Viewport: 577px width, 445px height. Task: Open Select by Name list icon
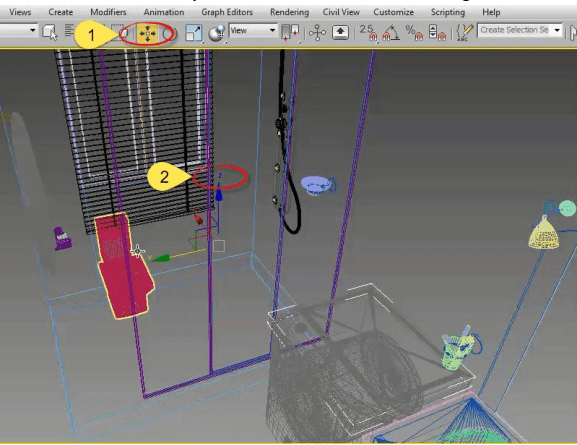pos(69,31)
